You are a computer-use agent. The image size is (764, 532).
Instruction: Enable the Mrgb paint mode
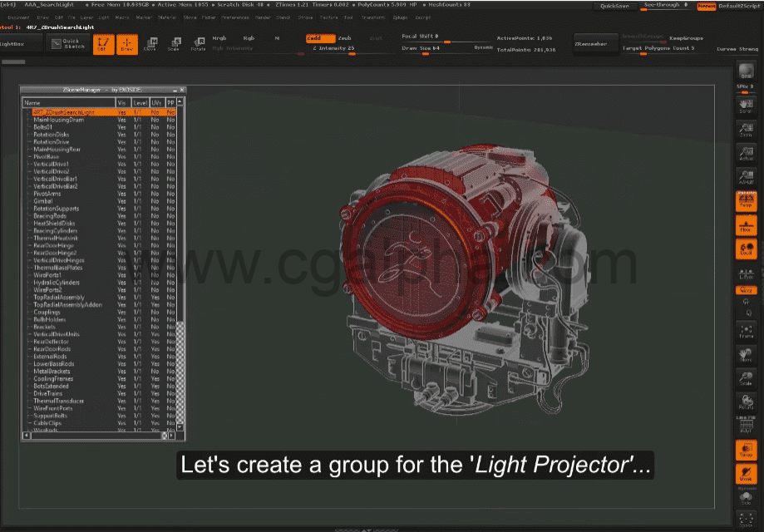tap(219, 38)
